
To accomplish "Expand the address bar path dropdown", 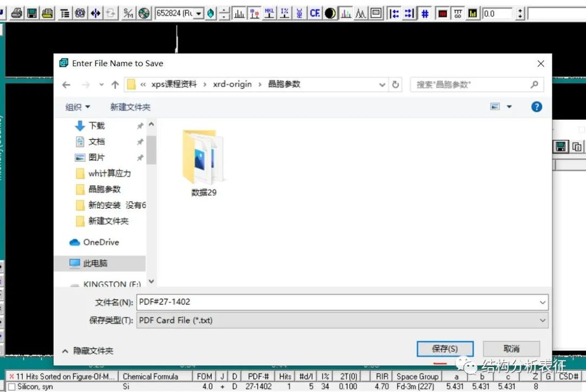I will pyautogui.click(x=382, y=85).
